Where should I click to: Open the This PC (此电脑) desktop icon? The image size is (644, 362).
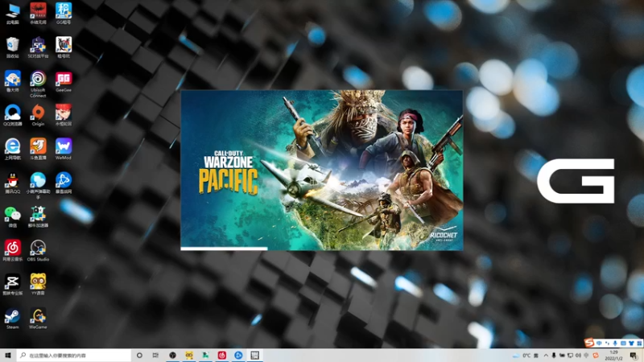point(13,13)
